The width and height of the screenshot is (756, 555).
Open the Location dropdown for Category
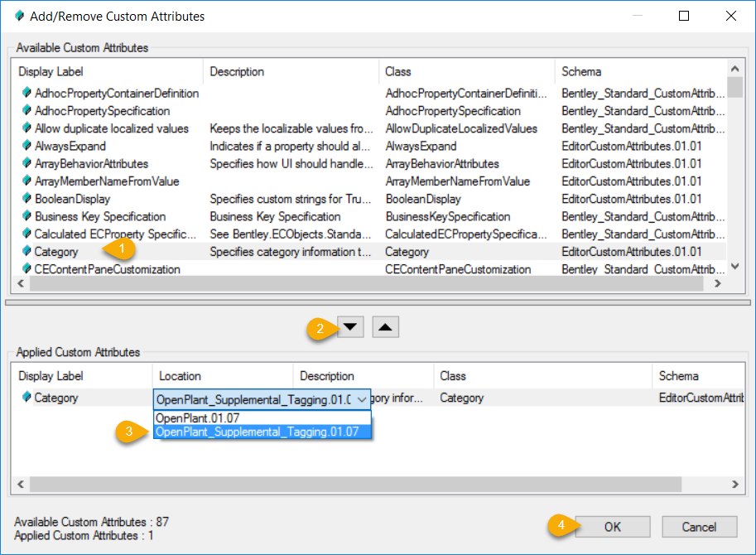(363, 398)
